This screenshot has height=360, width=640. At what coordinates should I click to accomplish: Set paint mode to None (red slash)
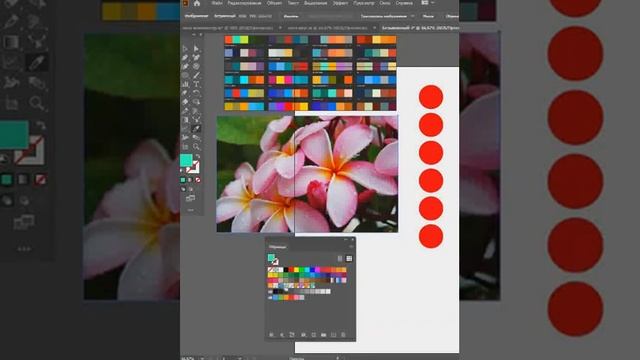[198, 180]
